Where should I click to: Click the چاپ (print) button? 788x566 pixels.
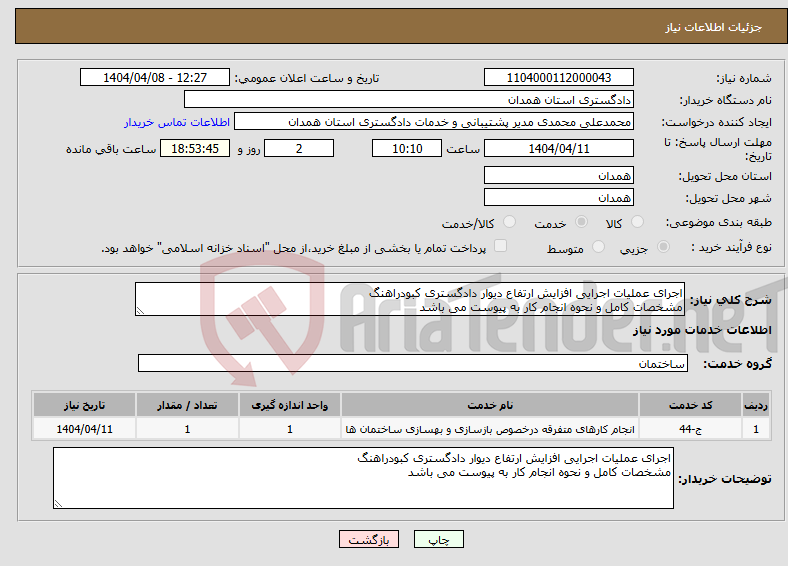(x=438, y=539)
